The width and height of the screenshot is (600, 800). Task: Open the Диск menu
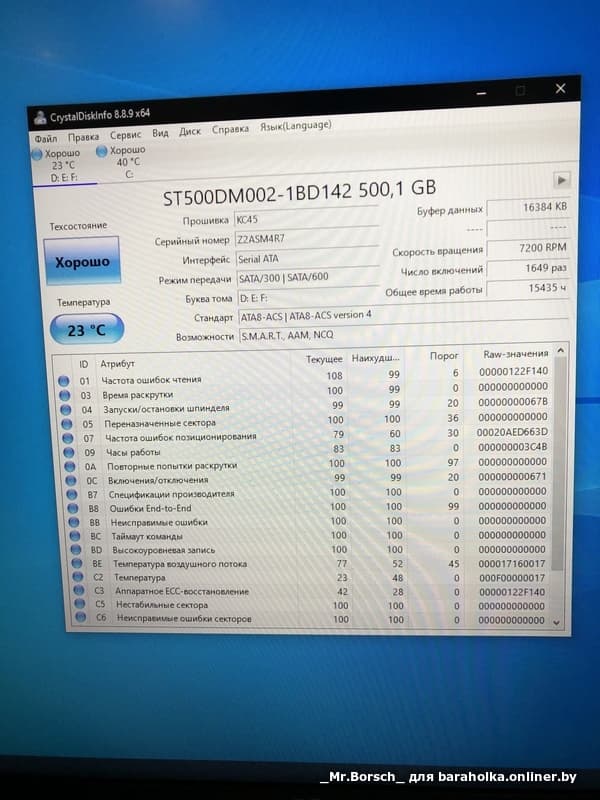point(189,131)
